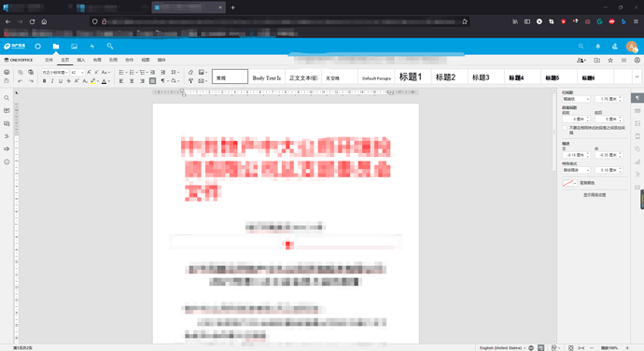
Task: Toggle the paragraph settings sidebar button
Action: [x=637, y=98]
